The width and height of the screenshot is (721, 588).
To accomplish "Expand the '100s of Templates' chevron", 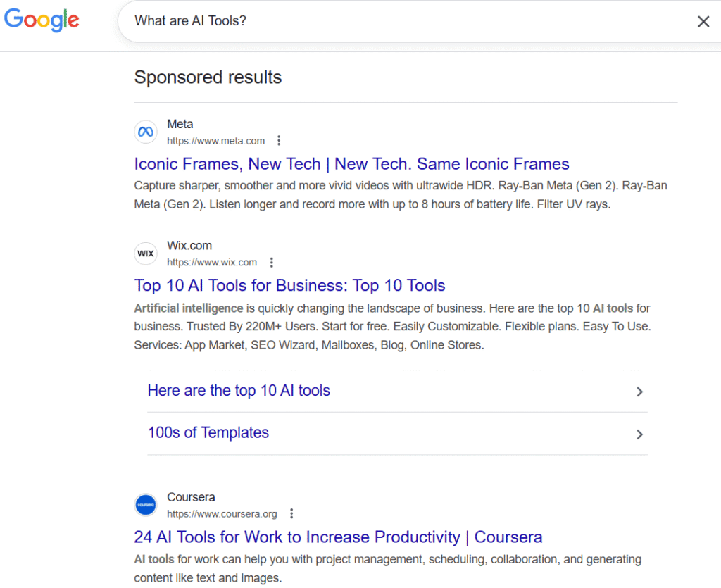I will (x=640, y=434).
